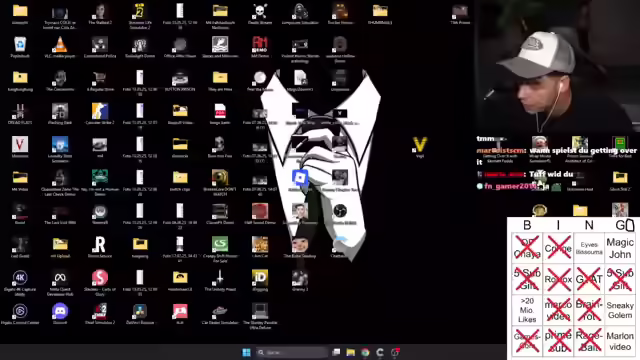Open the Half Sword Demo icon
Image resolution: width=640 pixels, height=360 pixels.
(260, 211)
